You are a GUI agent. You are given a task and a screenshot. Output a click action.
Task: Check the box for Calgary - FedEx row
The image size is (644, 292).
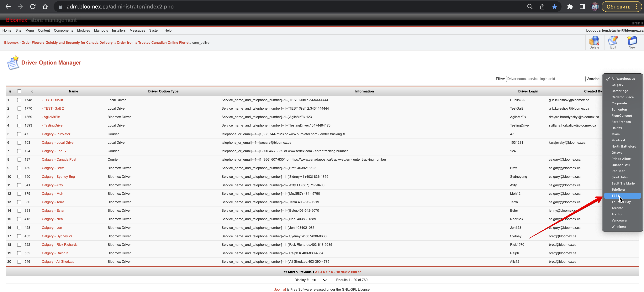click(19, 151)
